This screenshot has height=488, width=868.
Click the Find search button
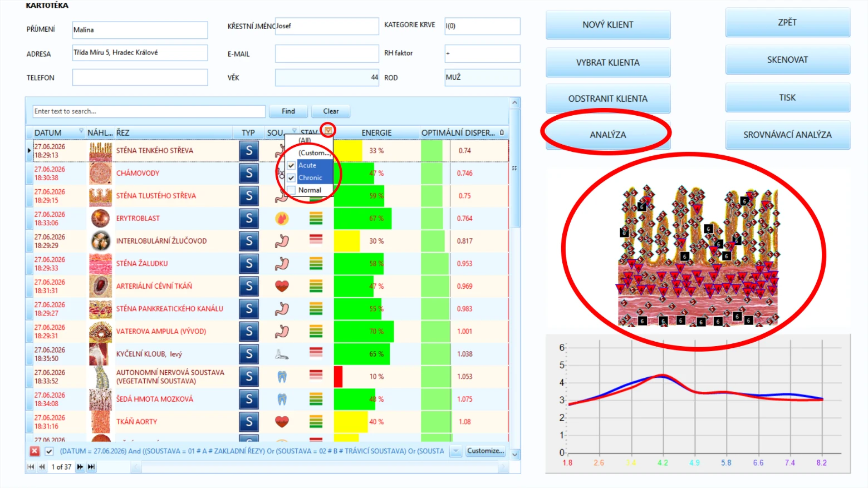288,111
